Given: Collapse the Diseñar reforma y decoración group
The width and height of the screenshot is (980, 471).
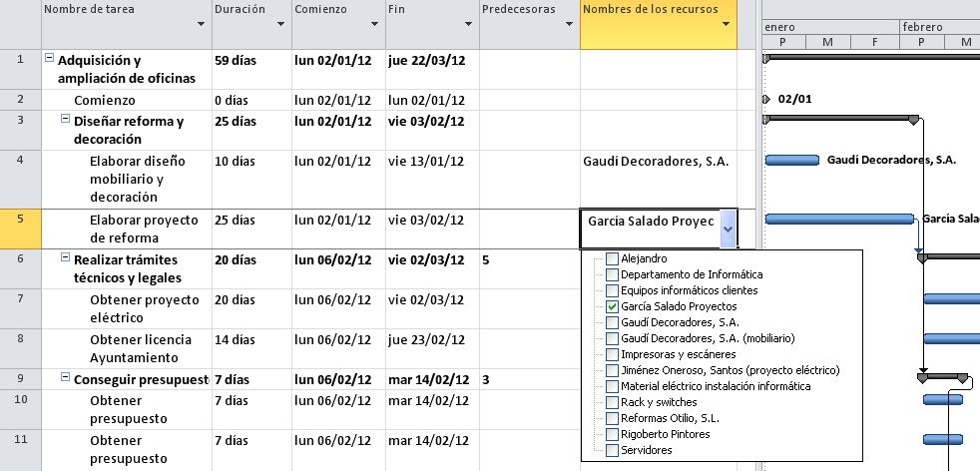Looking at the screenshot, I should pyautogui.click(x=65, y=120).
